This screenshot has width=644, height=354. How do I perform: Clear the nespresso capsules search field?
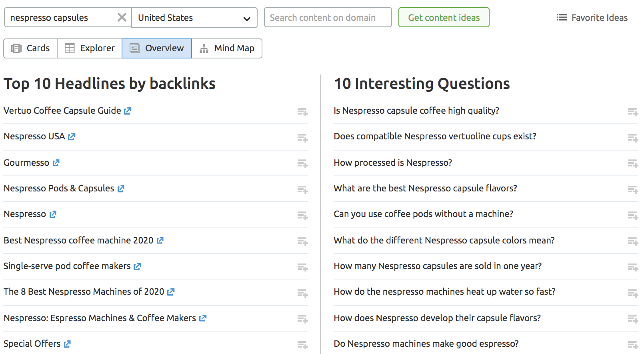pos(122,17)
